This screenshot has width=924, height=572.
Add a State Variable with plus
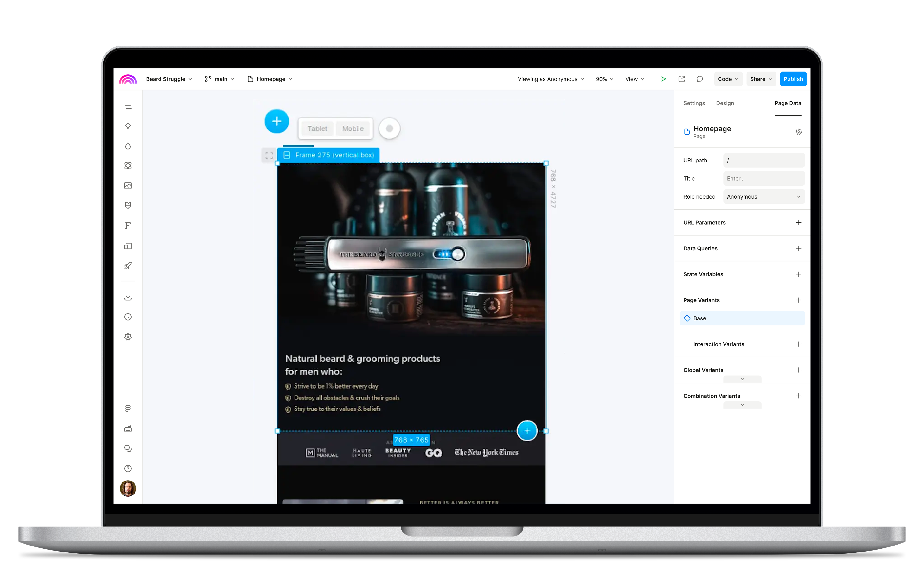click(x=798, y=274)
